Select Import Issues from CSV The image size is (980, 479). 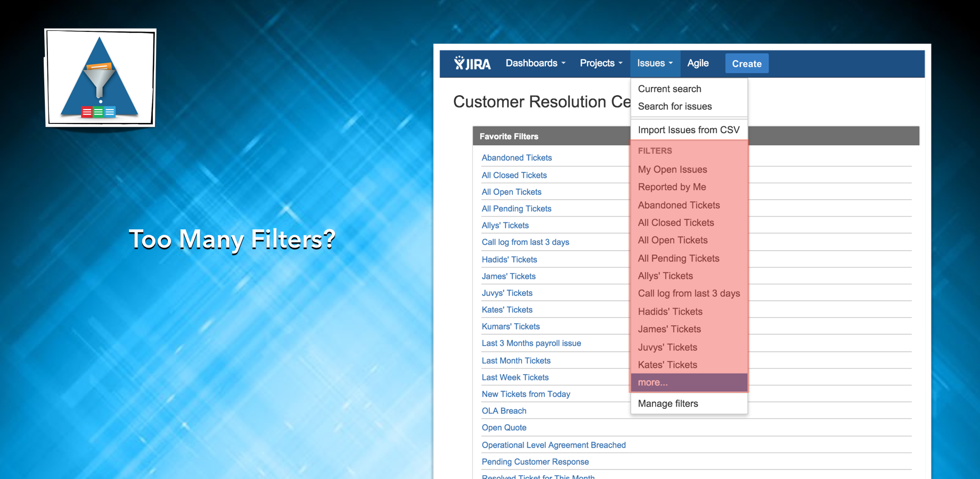(x=689, y=130)
